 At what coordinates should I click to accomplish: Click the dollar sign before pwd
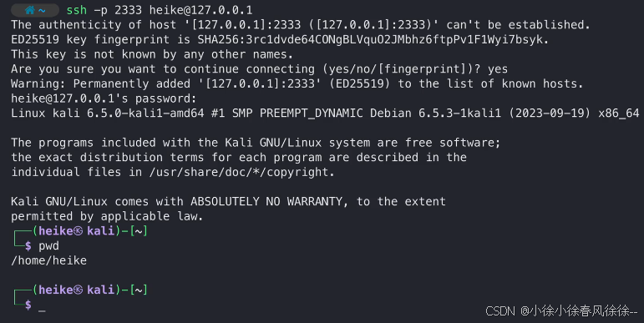click(x=28, y=246)
